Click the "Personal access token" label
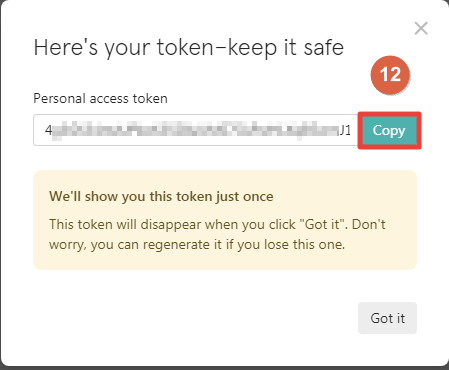449x370 pixels. (100, 99)
